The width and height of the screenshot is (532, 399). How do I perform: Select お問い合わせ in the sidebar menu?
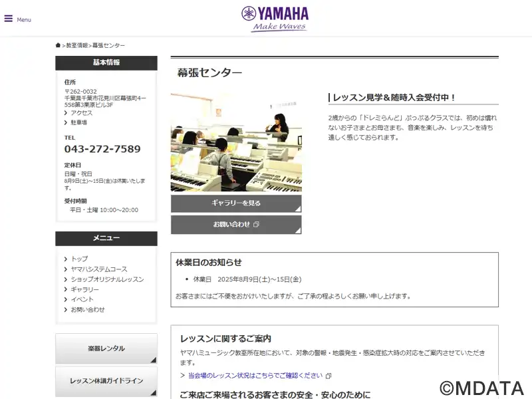pos(88,310)
